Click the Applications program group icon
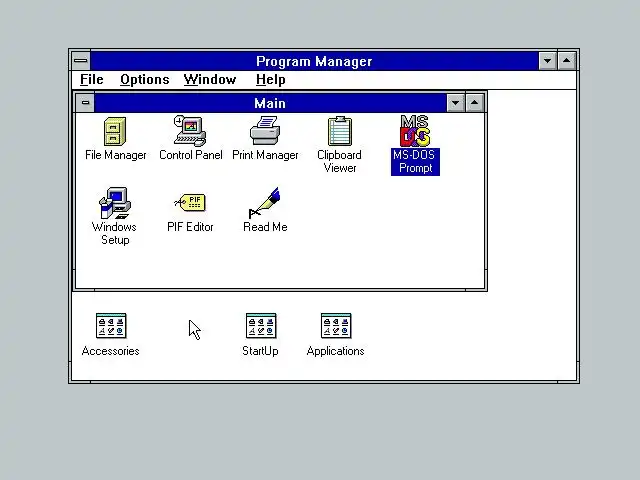This screenshot has width=640, height=480. (x=336, y=326)
